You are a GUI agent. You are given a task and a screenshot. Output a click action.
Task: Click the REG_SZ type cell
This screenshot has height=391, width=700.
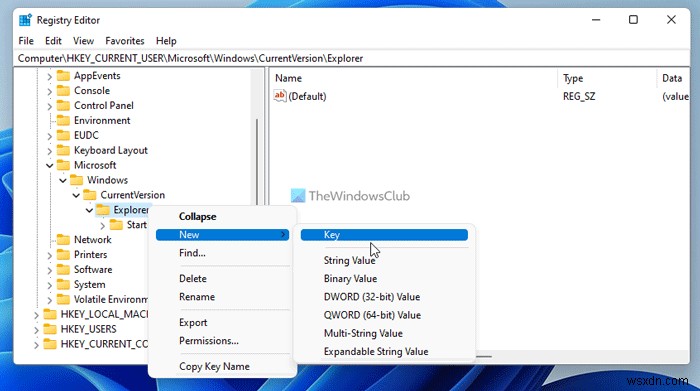pyautogui.click(x=579, y=96)
